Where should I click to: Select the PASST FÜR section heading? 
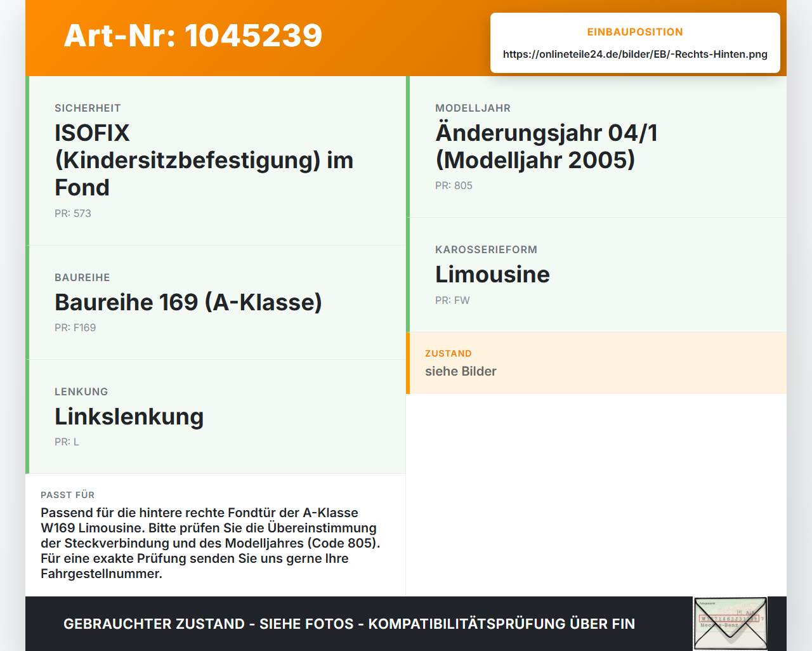[67, 495]
